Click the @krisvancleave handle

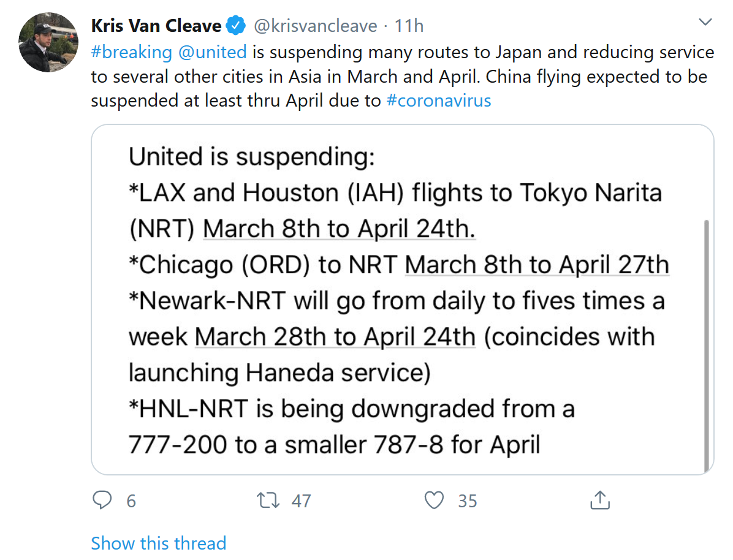click(x=316, y=26)
